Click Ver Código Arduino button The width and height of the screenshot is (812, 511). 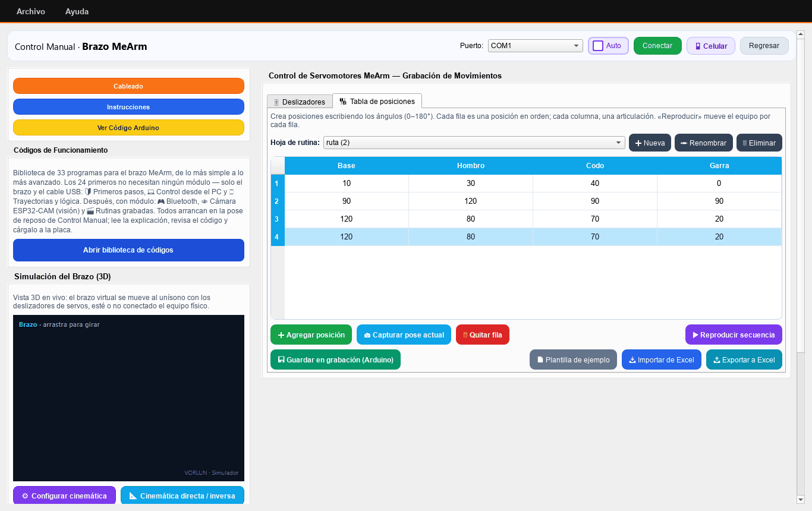(x=128, y=128)
